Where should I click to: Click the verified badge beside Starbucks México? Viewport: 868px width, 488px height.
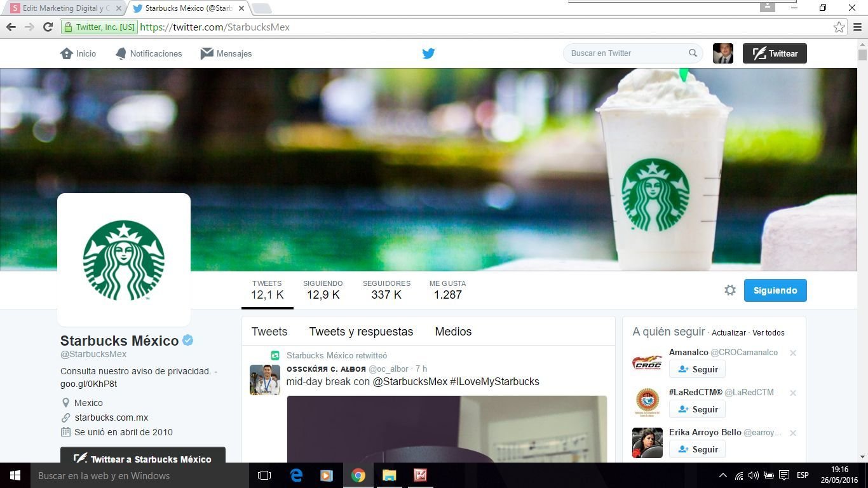[188, 341]
